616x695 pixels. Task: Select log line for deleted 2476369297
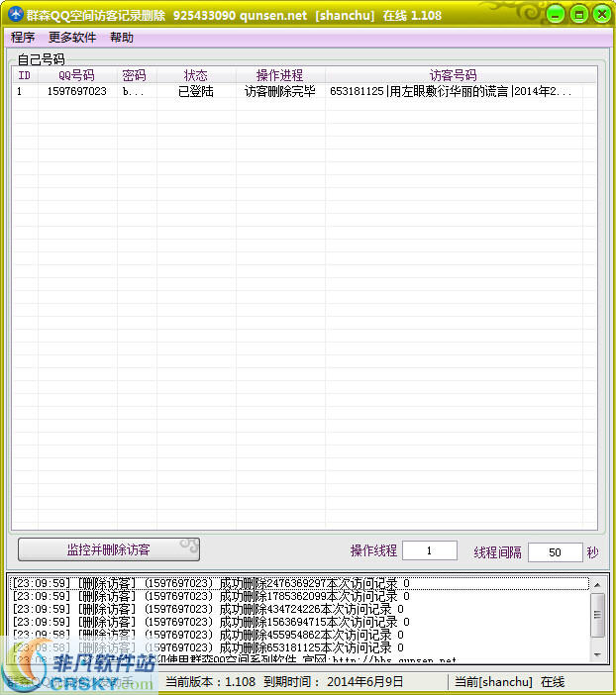click(300, 583)
